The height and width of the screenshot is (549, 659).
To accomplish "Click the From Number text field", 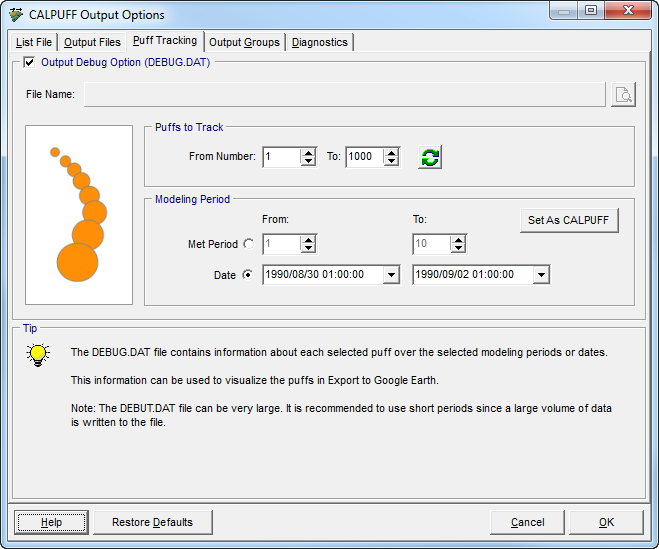I will pos(282,157).
